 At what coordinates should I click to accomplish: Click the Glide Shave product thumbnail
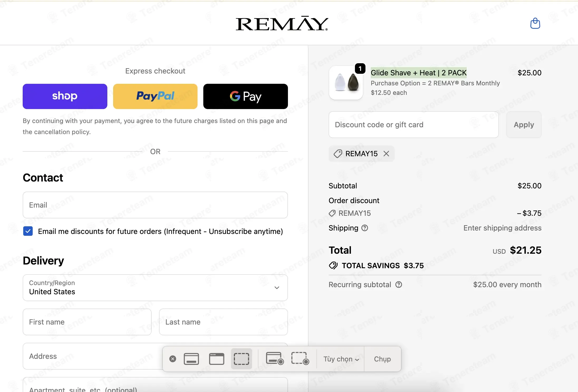(x=346, y=82)
